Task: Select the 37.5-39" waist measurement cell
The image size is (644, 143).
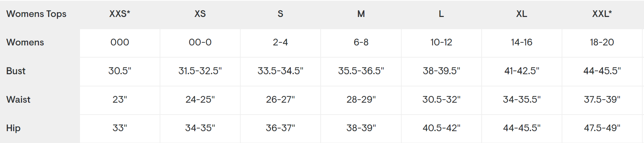Action: [602, 100]
